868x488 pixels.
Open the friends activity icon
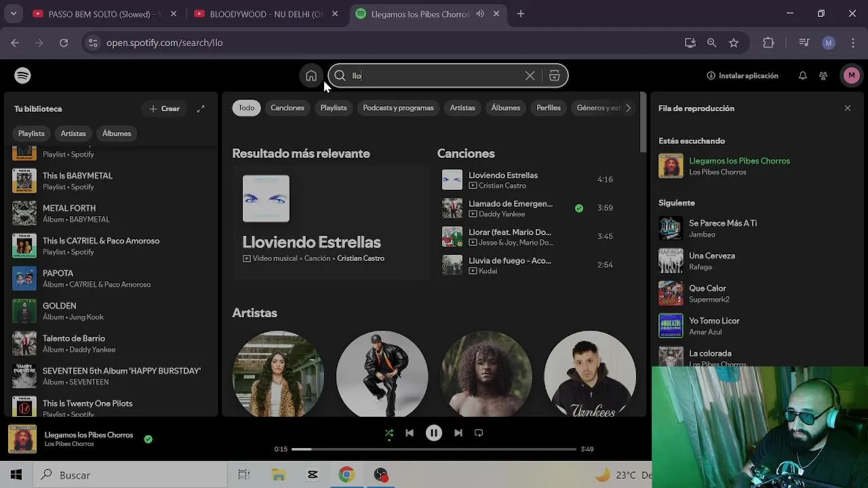(823, 76)
